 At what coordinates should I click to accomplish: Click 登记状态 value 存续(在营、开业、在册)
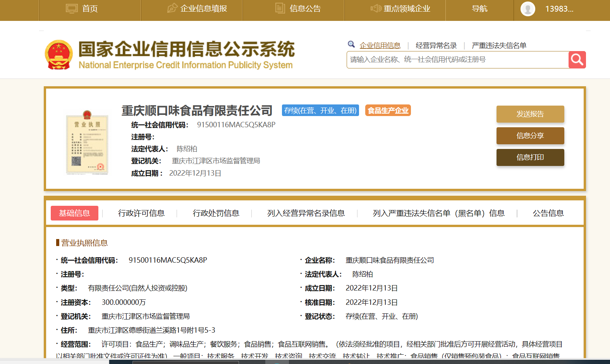[382, 316]
